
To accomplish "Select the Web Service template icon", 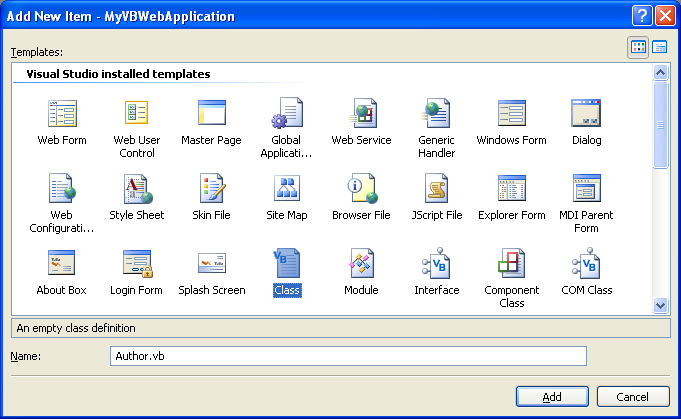I will pyautogui.click(x=361, y=113).
